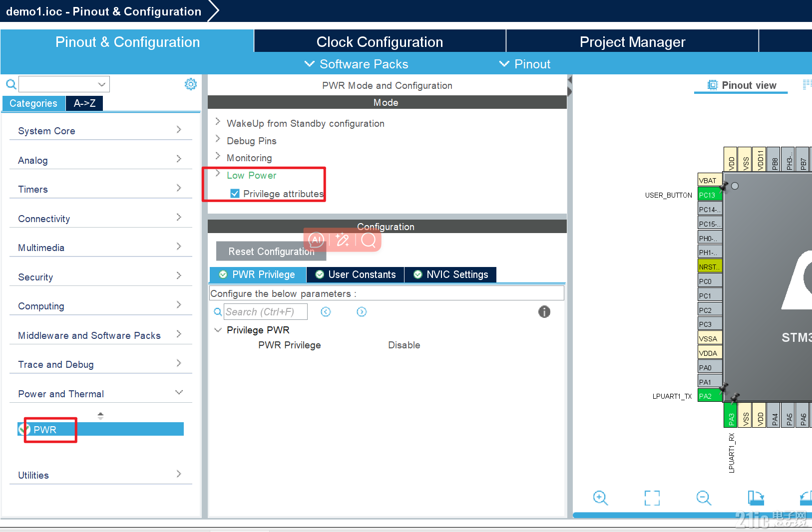
Task: Click the small splitter handle above PWR
Action: click(100, 416)
